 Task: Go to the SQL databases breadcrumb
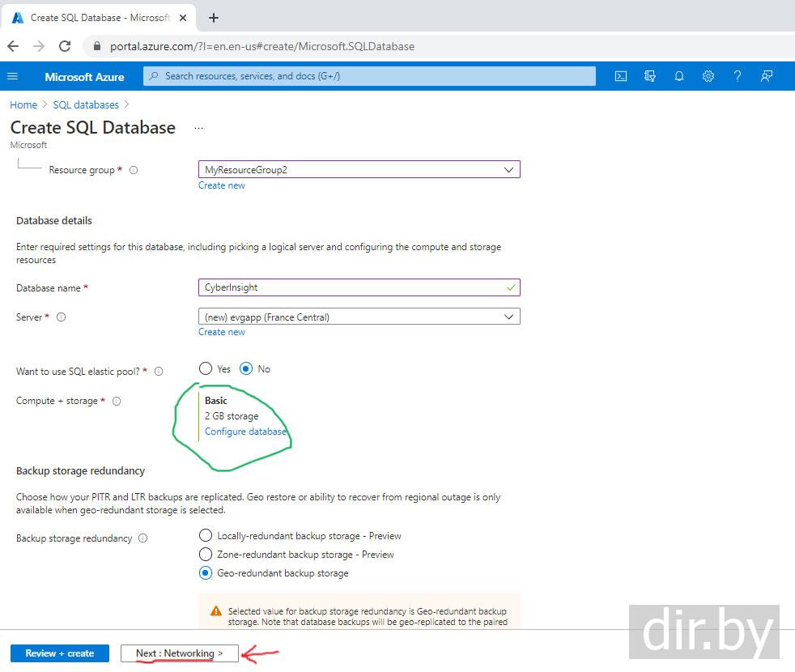(x=86, y=104)
